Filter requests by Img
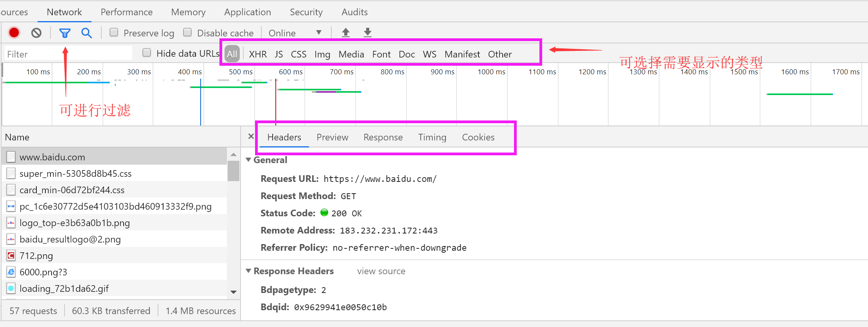 pyautogui.click(x=322, y=54)
